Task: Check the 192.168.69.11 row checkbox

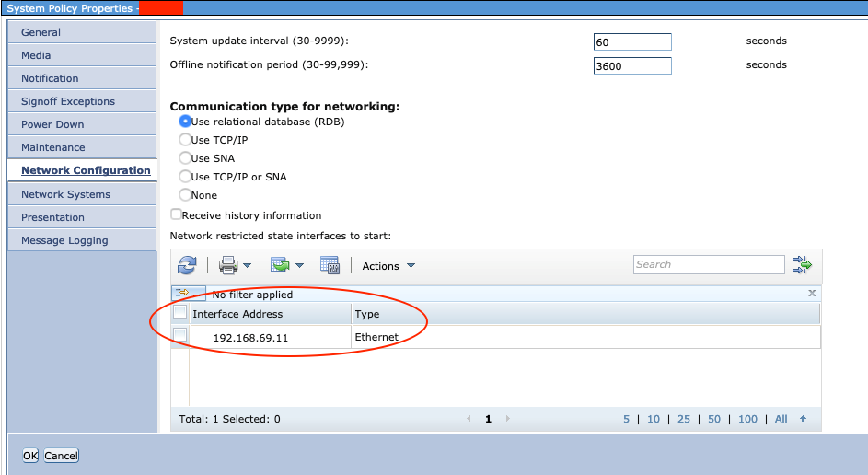Action: 180,336
